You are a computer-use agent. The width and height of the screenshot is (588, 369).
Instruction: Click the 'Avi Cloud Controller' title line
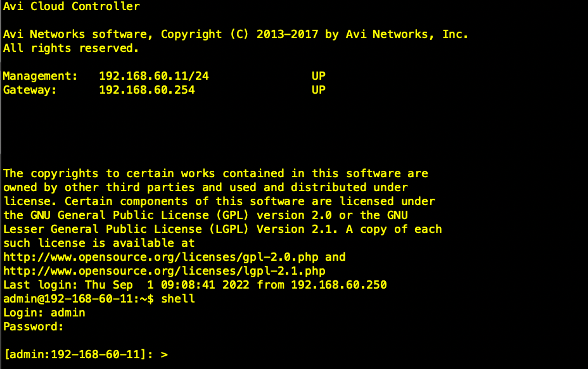pos(71,6)
